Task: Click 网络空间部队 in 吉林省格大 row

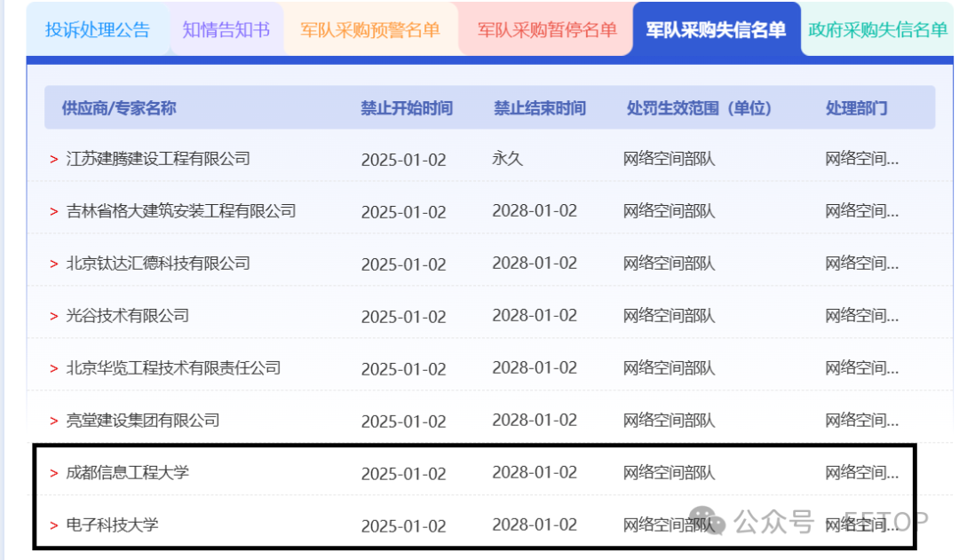Action: click(x=670, y=211)
